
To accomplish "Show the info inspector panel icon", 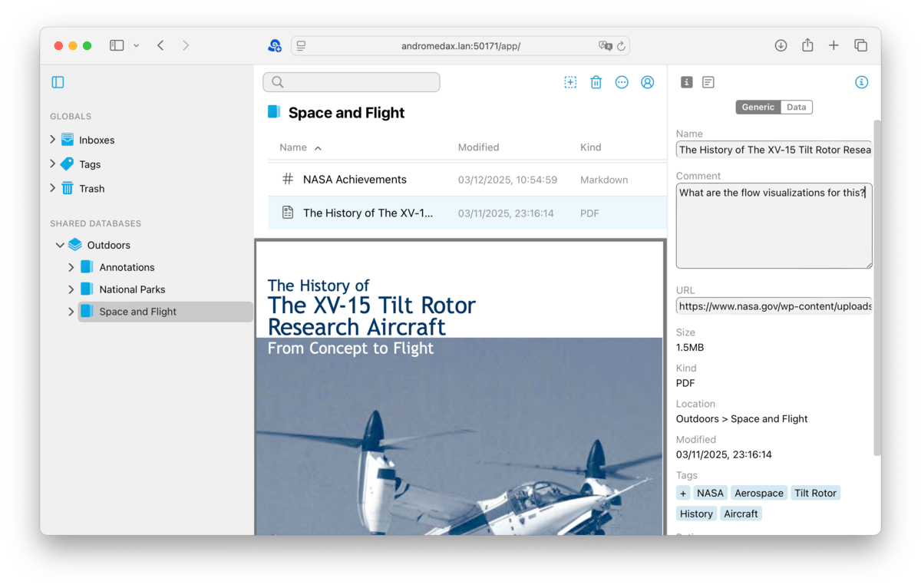I will [687, 82].
